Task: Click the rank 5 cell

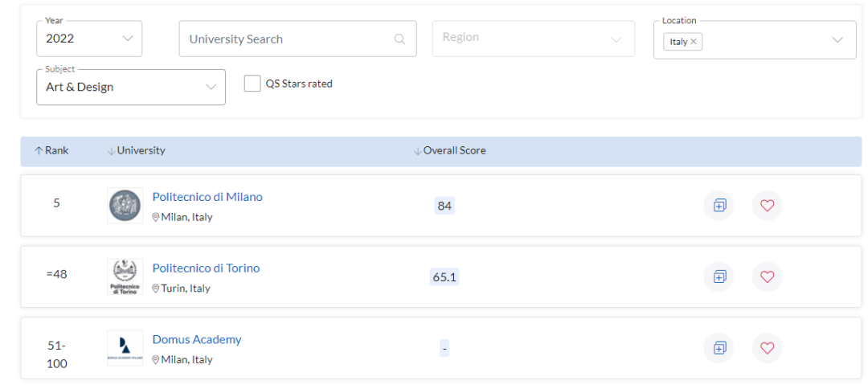Action: [56, 203]
